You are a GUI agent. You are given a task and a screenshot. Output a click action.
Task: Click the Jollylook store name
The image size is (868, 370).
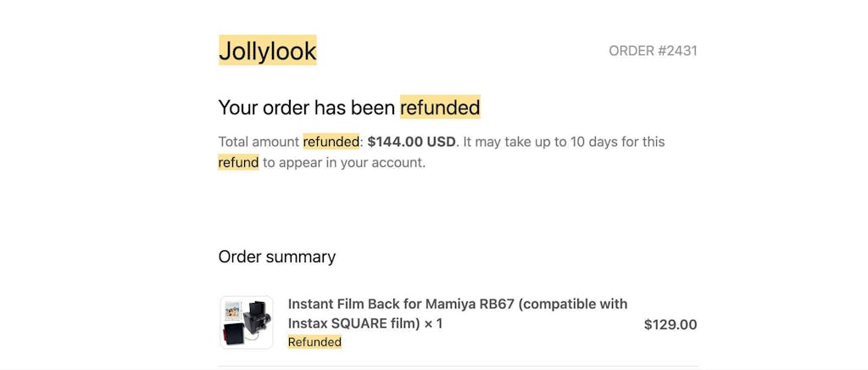(x=267, y=51)
